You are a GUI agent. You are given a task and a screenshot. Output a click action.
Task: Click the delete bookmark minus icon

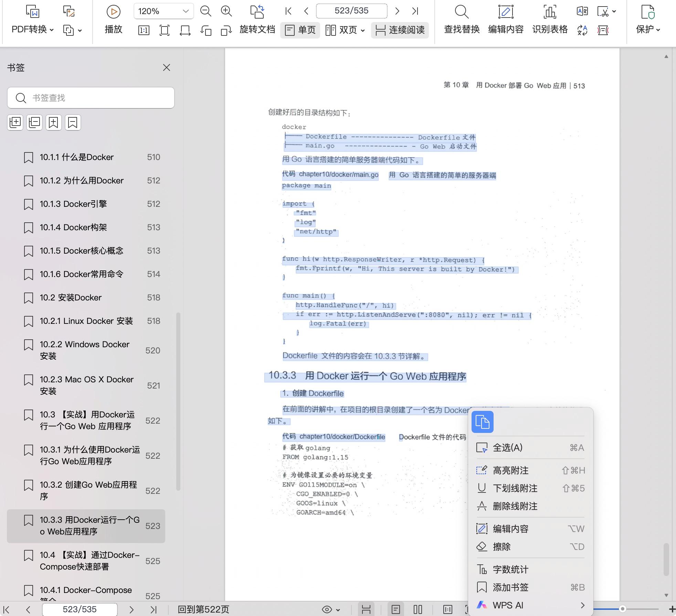pos(73,122)
